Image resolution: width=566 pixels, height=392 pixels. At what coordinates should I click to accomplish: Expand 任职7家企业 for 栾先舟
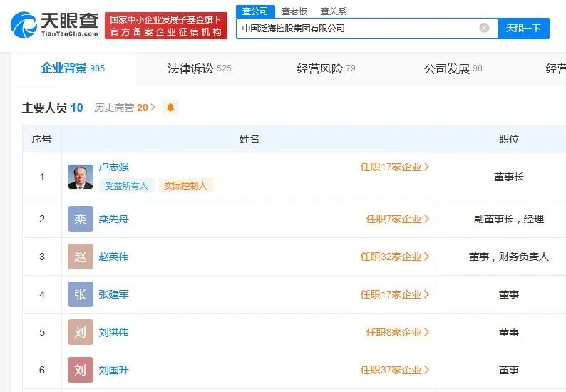click(x=398, y=219)
